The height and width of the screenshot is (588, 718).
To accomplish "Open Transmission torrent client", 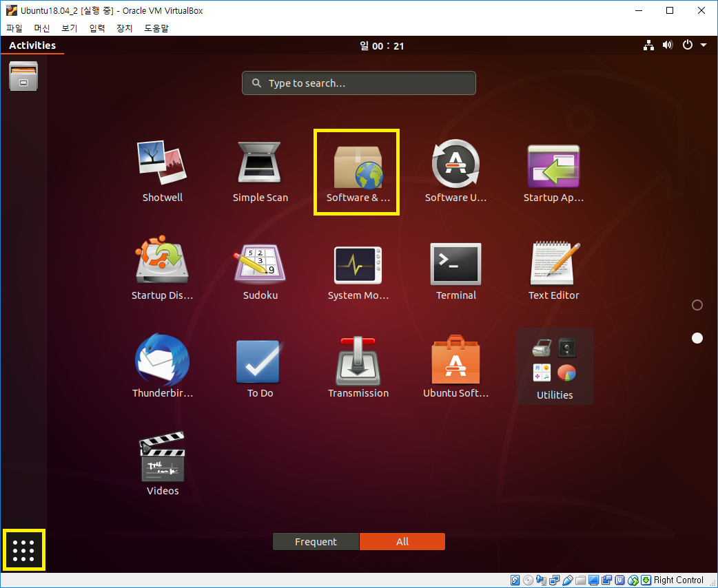I will click(358, 366).
